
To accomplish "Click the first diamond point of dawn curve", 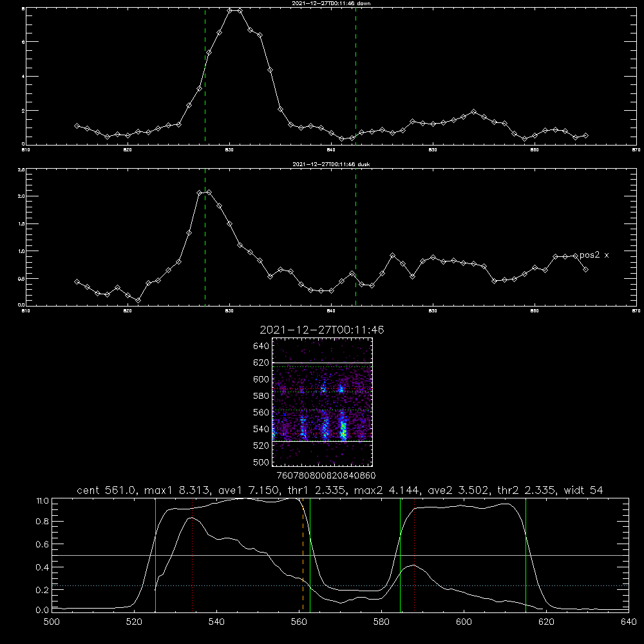I will (x=77, y=126).
